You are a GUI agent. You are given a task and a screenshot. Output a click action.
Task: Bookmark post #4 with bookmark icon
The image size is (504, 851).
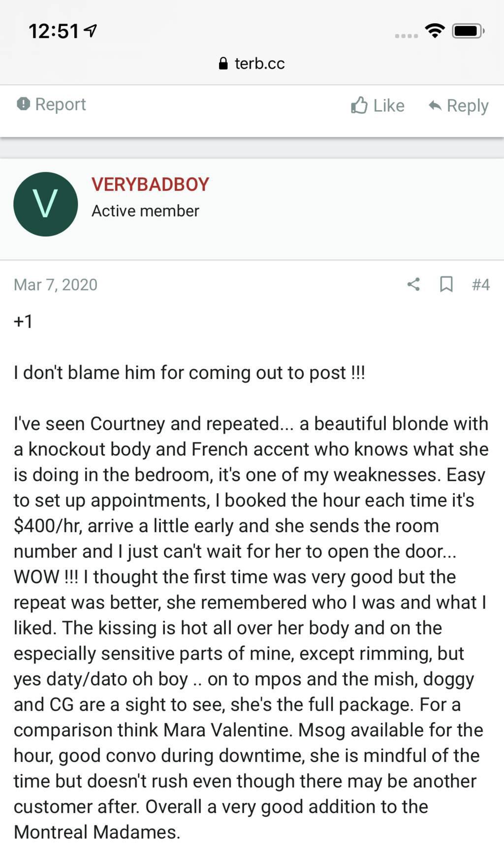click(446, 284)
